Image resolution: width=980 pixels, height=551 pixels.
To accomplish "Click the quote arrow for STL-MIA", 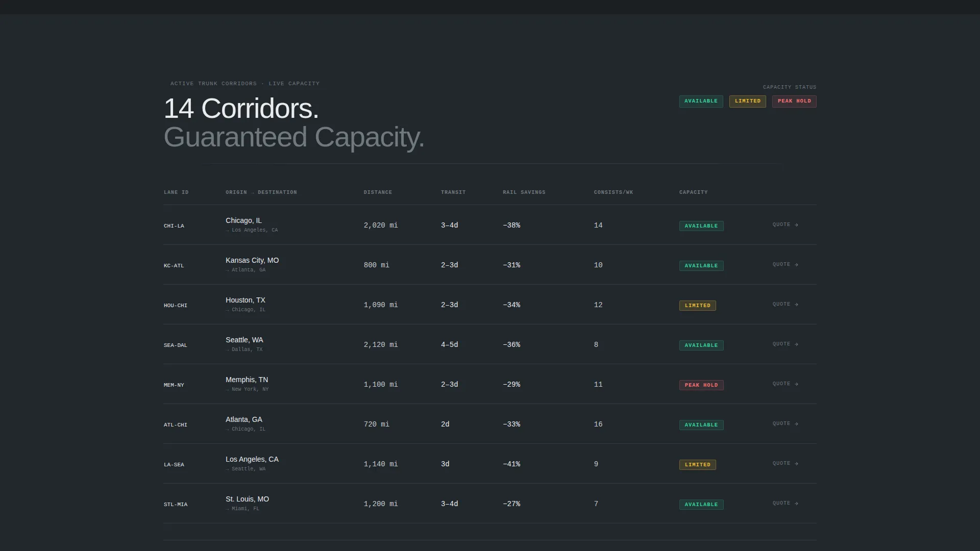I will [785, 503].
